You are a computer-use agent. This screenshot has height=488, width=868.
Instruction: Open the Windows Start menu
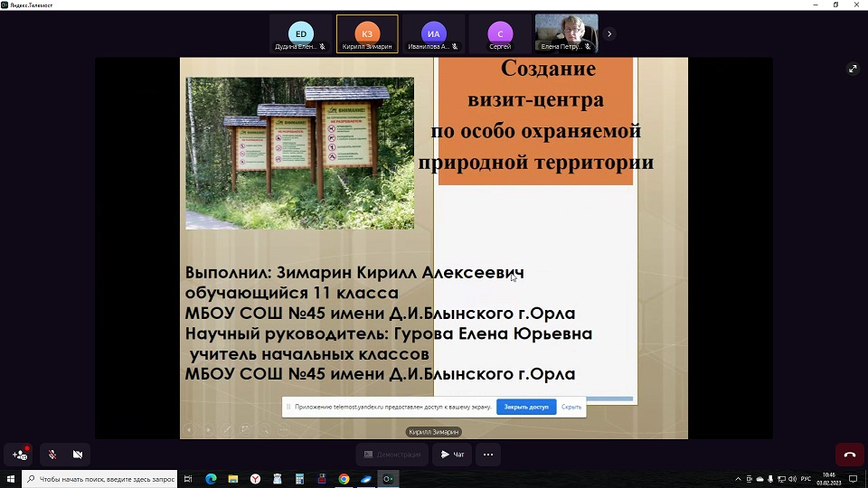tap(11, 479)
